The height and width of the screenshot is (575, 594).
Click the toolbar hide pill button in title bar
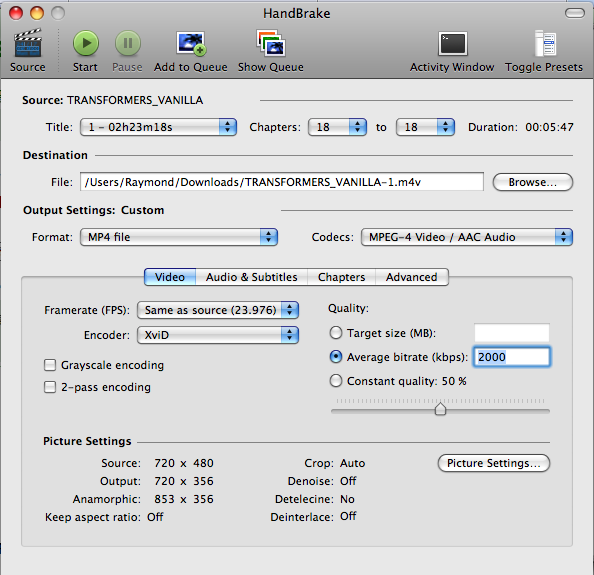pyautogui.click(x=575, y=13)
